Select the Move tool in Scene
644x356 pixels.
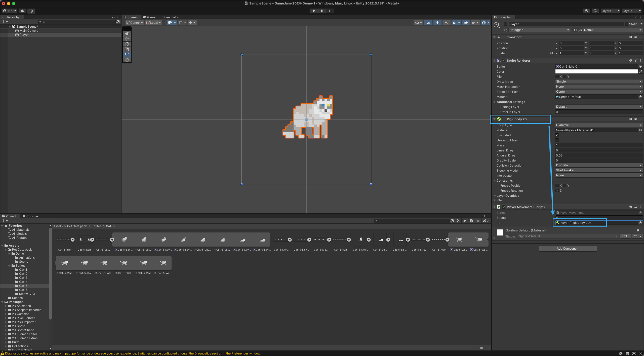click(x=127, y=39)
